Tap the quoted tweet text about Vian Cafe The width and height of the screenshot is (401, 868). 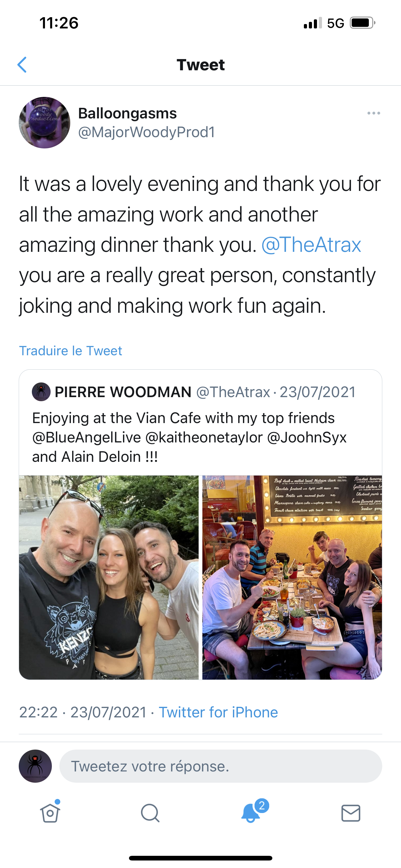189,437
